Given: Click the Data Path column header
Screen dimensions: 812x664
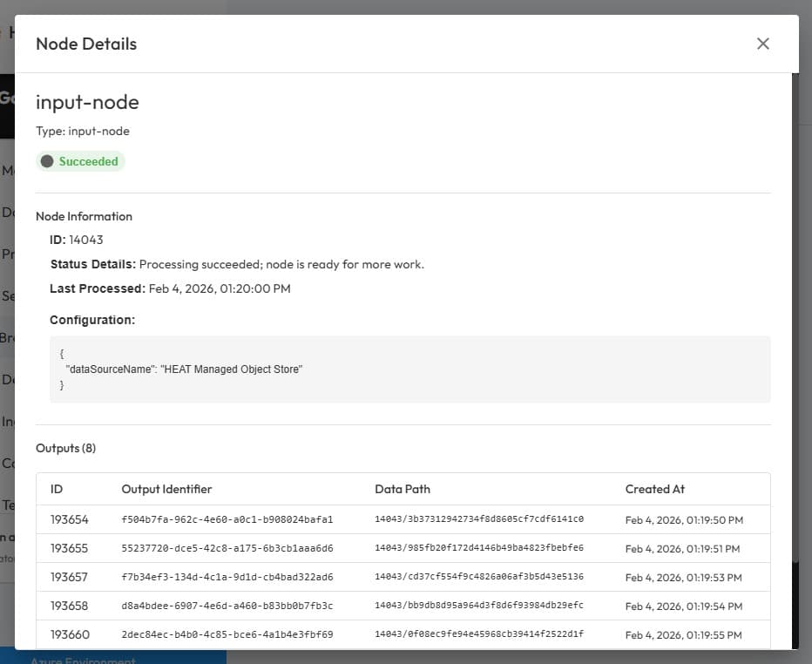Looking at the screenshot, I should (403, 489).
